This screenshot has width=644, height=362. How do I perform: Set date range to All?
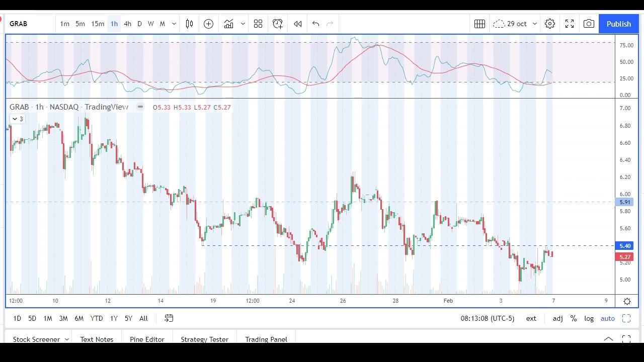[x=143, y=318]
